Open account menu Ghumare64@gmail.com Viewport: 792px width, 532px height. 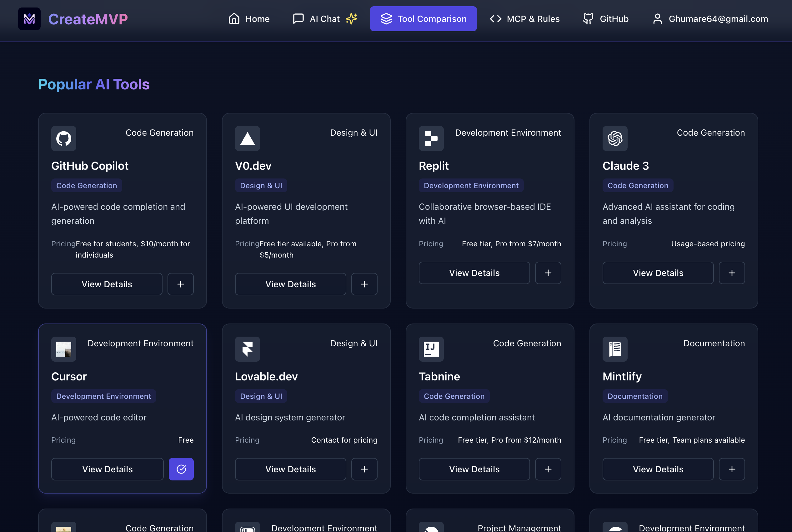tap(710, 19)
